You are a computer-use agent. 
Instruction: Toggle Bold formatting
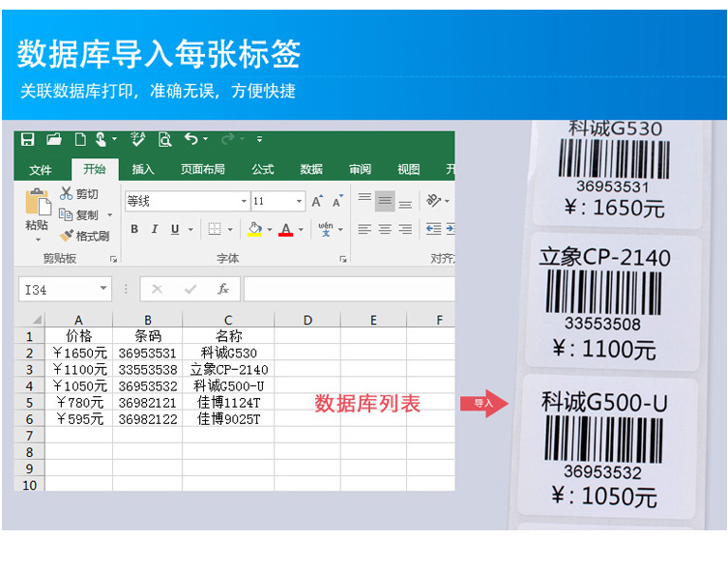click(134, 229)
